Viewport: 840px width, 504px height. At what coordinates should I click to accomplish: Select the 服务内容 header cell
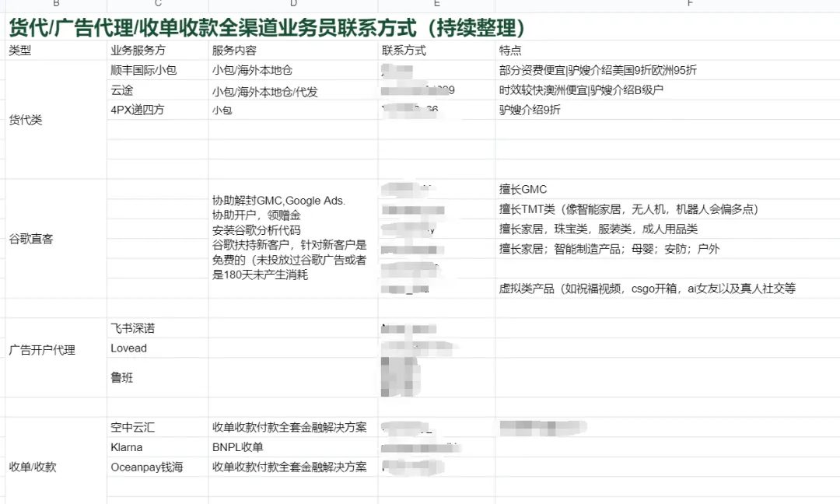click(x=293, y=51)
